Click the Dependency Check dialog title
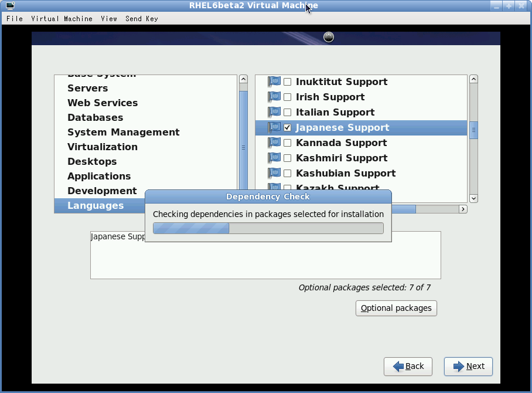The image size is (532, 393). pos(268,196)
